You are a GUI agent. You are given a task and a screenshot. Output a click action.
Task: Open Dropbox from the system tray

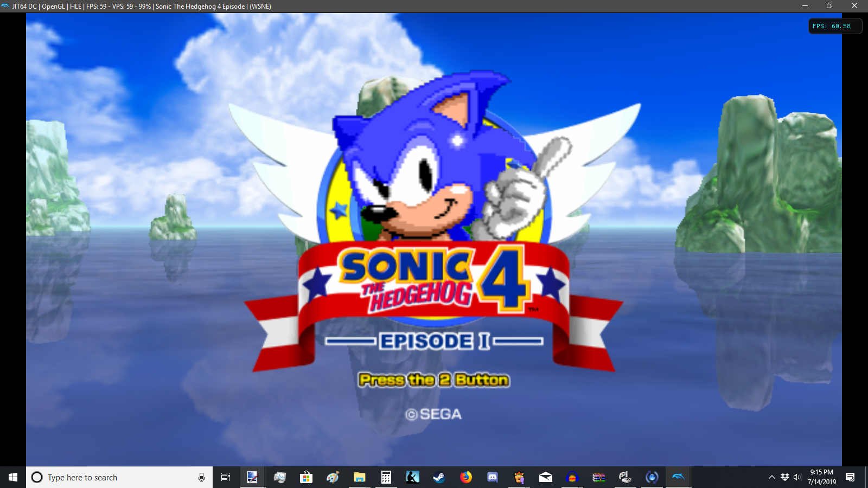[784, 477]
